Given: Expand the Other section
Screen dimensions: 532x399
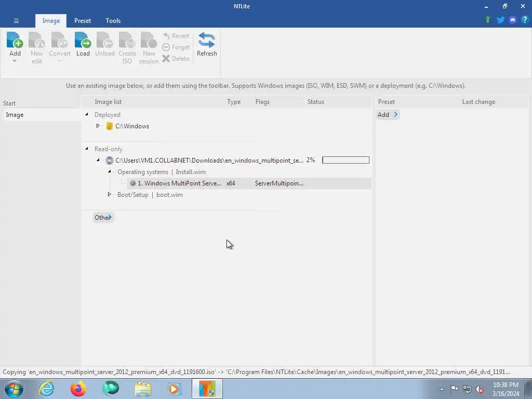Looking at the screenshot, I should pyautogui.click(x=103, y=218).
